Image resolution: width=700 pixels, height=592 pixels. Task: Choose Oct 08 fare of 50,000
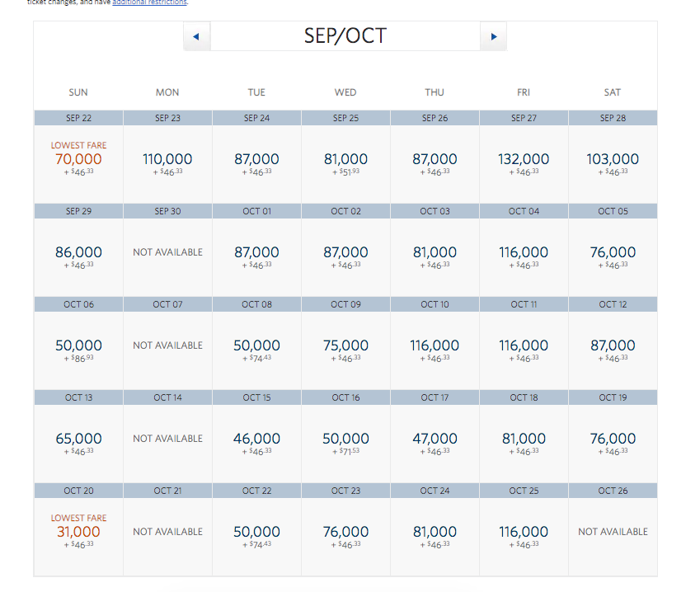coord(256,345)
